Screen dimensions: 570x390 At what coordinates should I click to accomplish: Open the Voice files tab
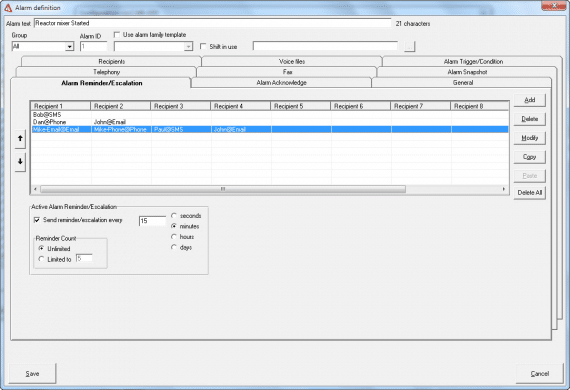click(292, 61)
